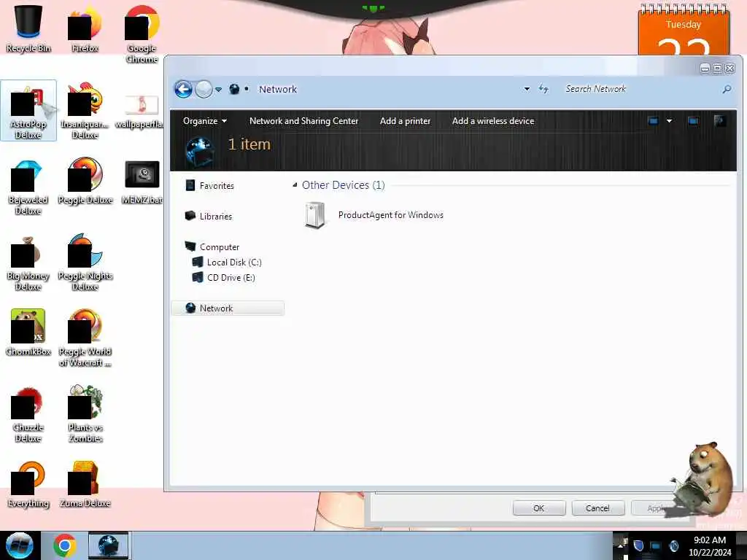This screenshot has width=747, height=560.
Task: Select ChomikBox desktop icon
Action: point(28,332)
